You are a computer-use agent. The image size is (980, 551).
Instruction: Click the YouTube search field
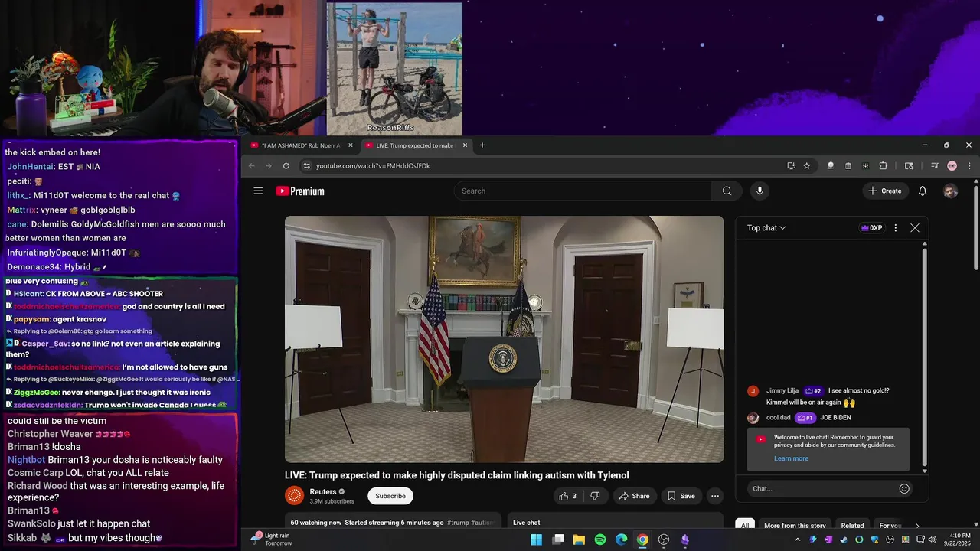[x=583, y=191]
